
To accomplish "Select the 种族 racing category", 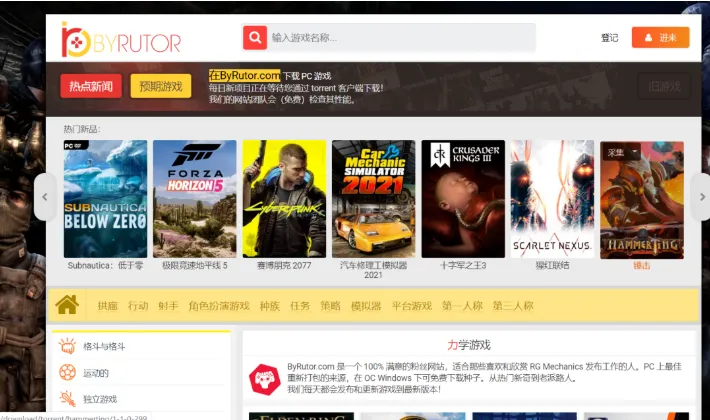I will (x=270, y=306).
